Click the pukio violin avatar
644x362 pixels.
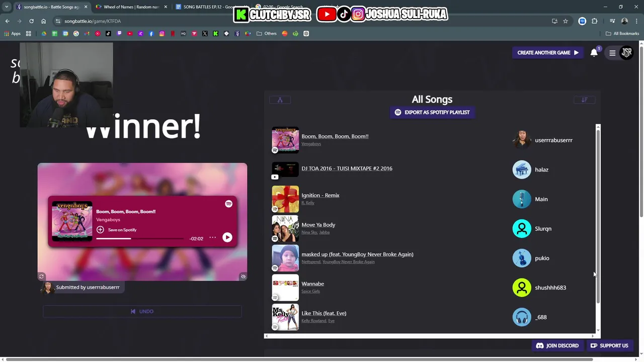pyautogui.click(x=522, y=258)
